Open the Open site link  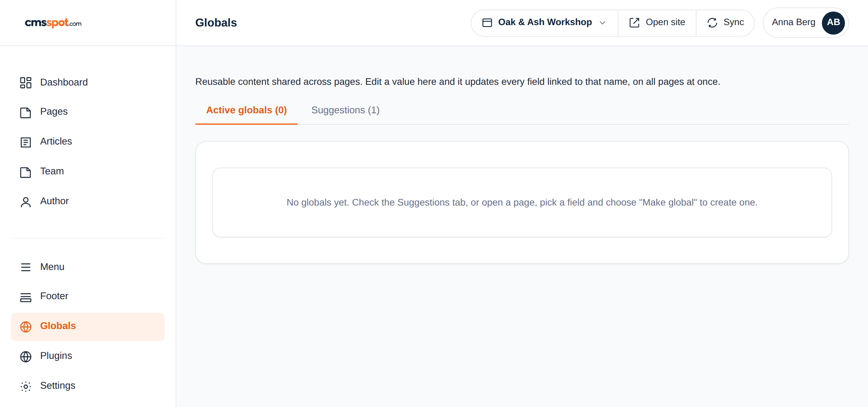pyautogui.click(x=657, y=23)
